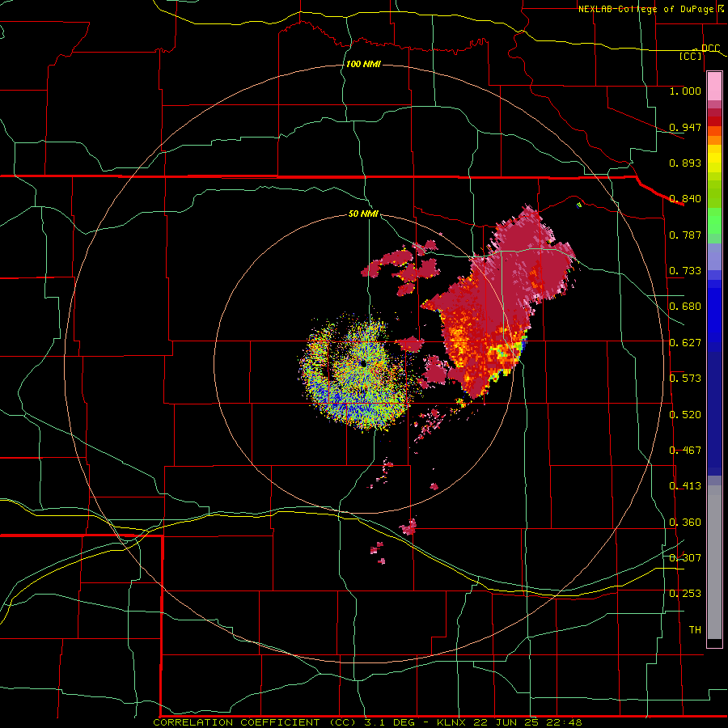Image resolution: width=728 pixels, height=728 pixels.
Task: Click the bright green color bar segment
Action: (714, 222)
